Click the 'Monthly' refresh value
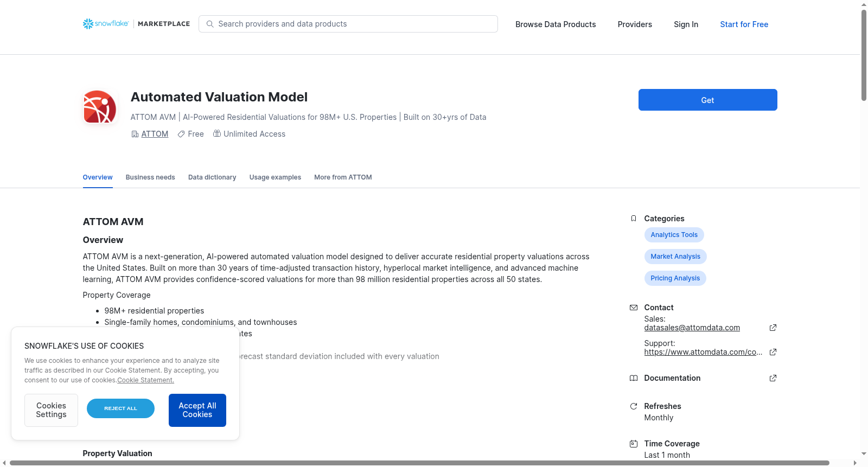The width and height of the screenshot is (868, 467). (x=659, y=418)
